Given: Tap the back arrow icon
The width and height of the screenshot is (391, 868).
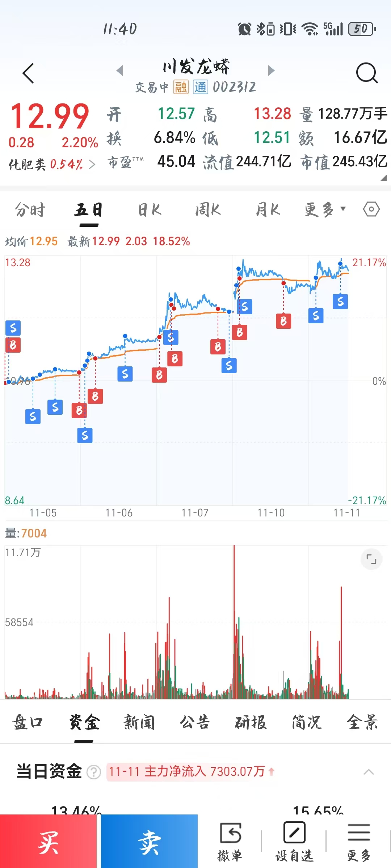Looking at the screenshot, I should (28, 73).
